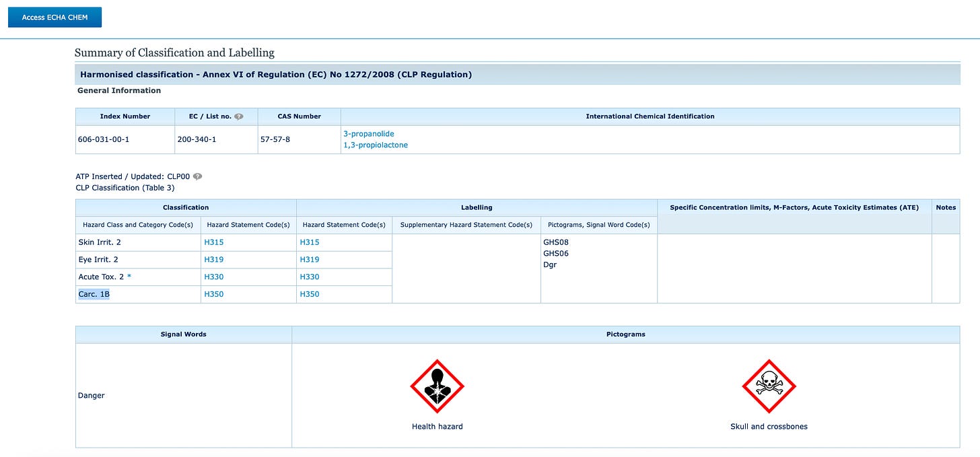980x457 pixels.
Task: Open the 1,3-propiolactone link
Action: point(376,145)
